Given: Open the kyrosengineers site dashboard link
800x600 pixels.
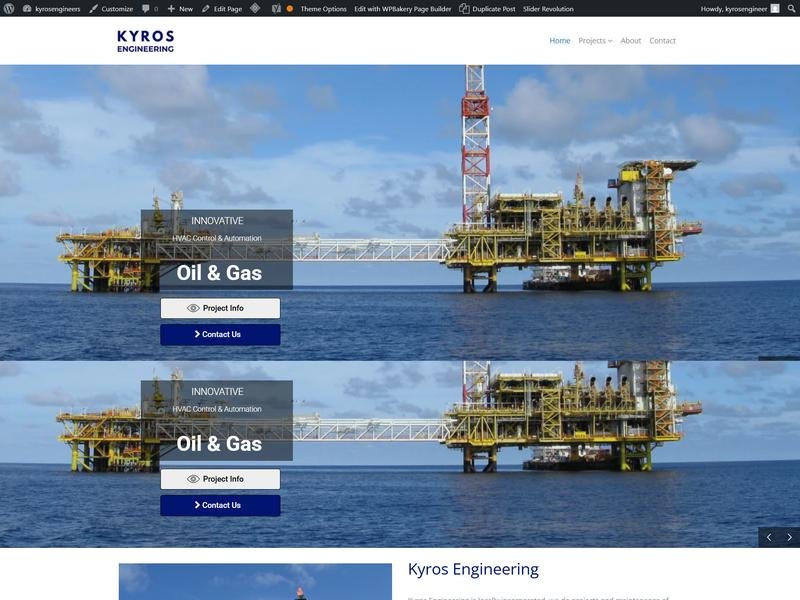Looking at the screenshot, I should point(52,9).
